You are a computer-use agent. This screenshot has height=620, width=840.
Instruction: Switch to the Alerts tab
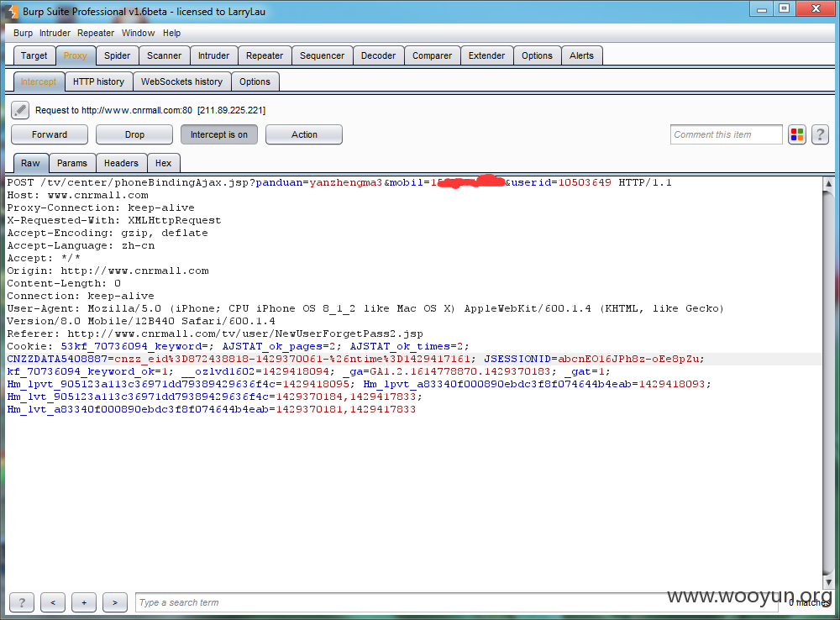[581, 55]
